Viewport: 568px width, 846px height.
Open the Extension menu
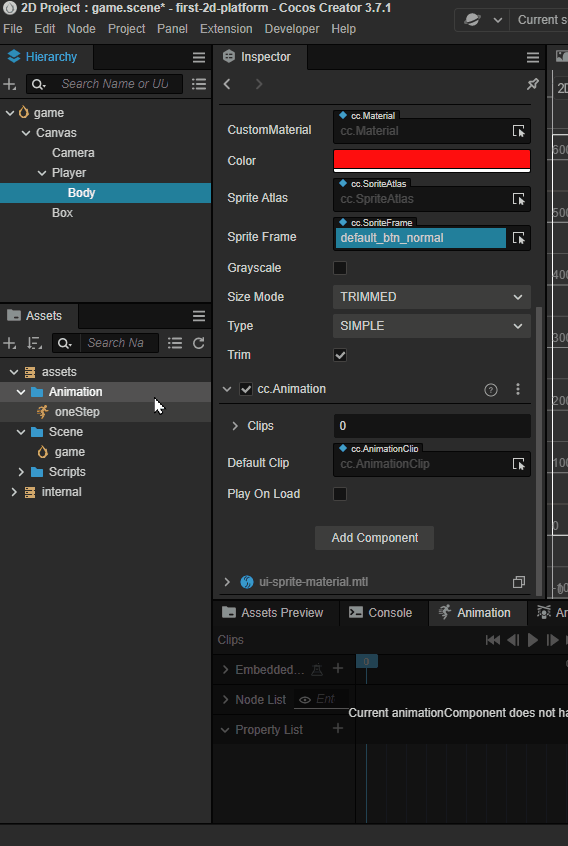[x=226, y=29]
